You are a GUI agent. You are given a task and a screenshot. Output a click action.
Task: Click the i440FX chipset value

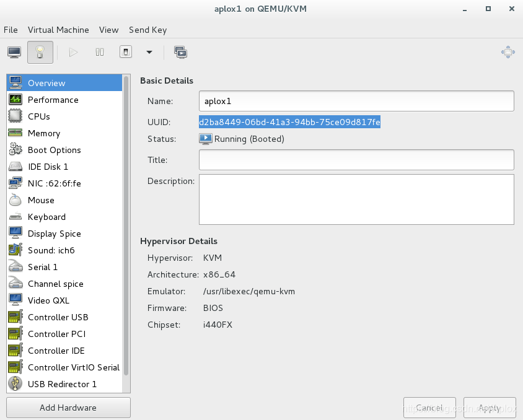coord(218,325)
